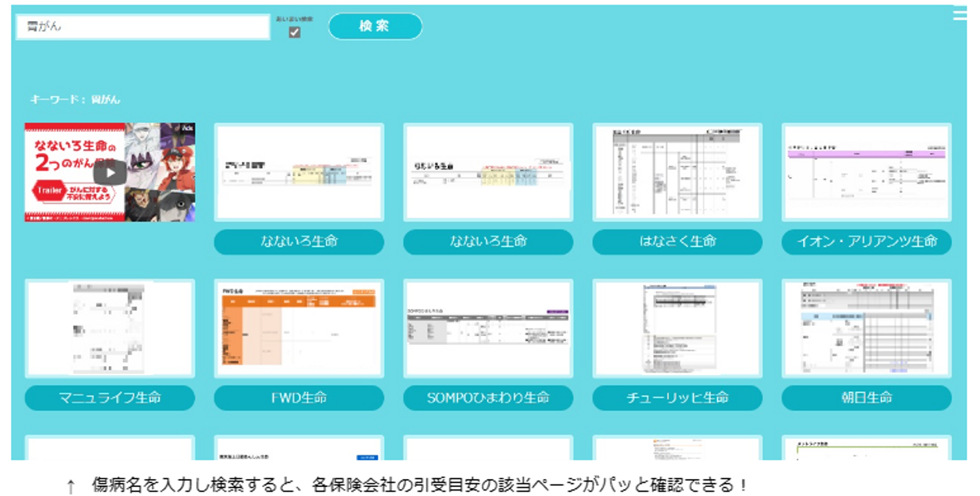The width and height of the screenshot is (980, 496).
Task: Select the FWD生命 button
Action: tap(299, 398)
